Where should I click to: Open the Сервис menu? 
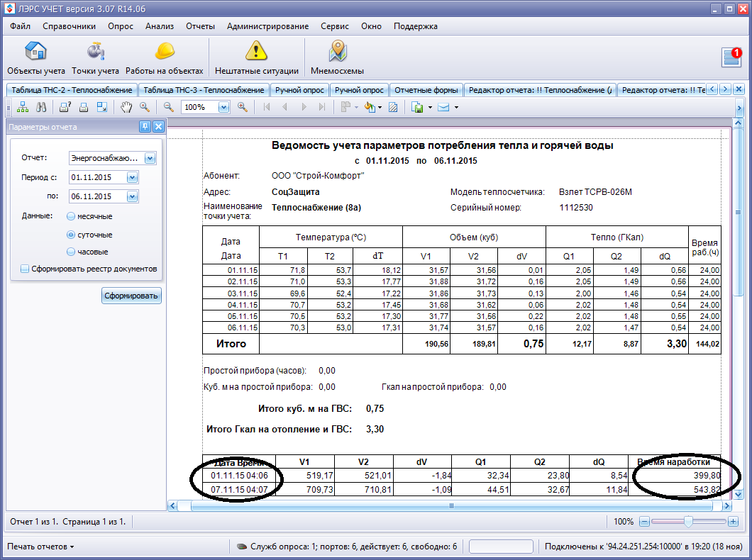pyautogui.click(x=335, y=26)
